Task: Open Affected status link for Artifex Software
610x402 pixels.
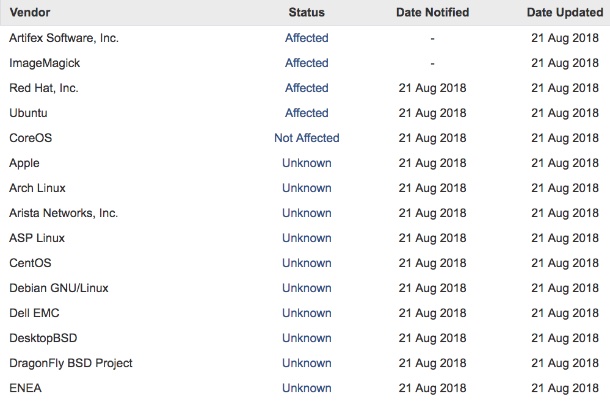Action: (307, 38)
